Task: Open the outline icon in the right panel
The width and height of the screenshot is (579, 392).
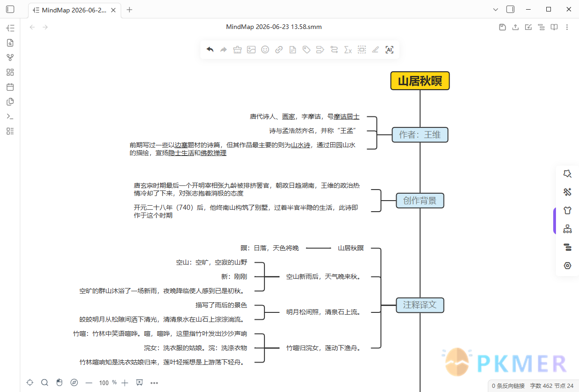Action: [x=567, y=248]
